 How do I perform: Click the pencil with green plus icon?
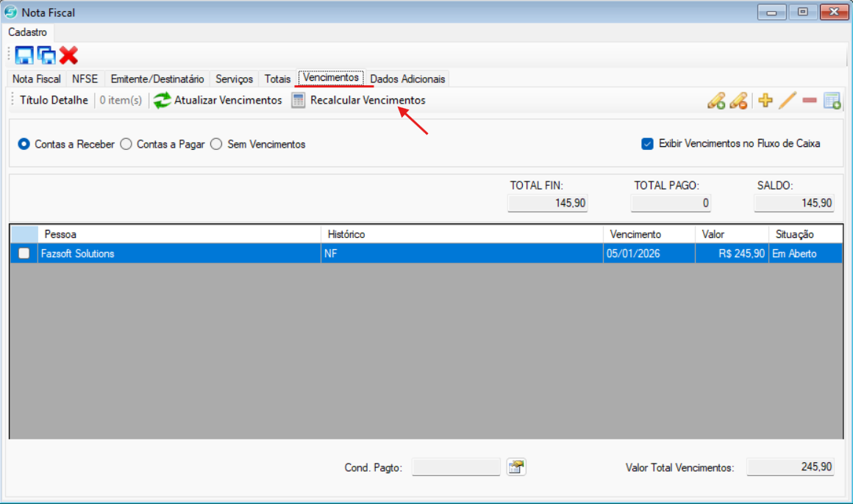click(715, 101)
